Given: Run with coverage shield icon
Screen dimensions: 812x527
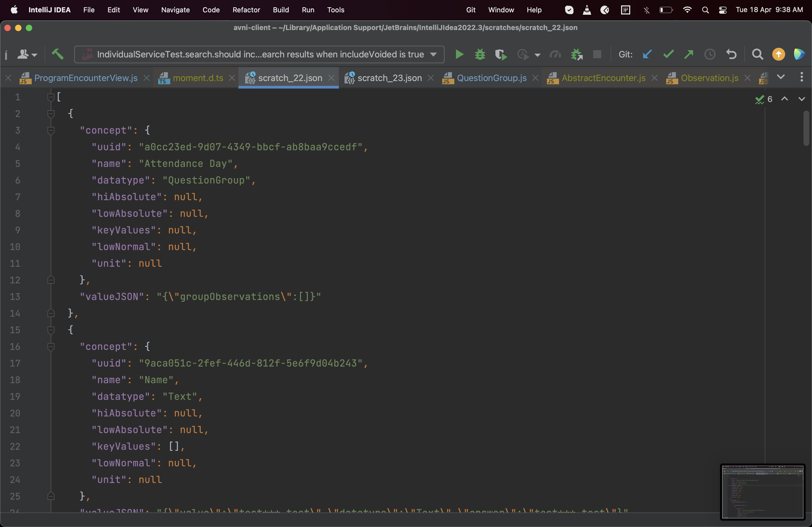Looking at the screenshot, I should coord(501,54).
